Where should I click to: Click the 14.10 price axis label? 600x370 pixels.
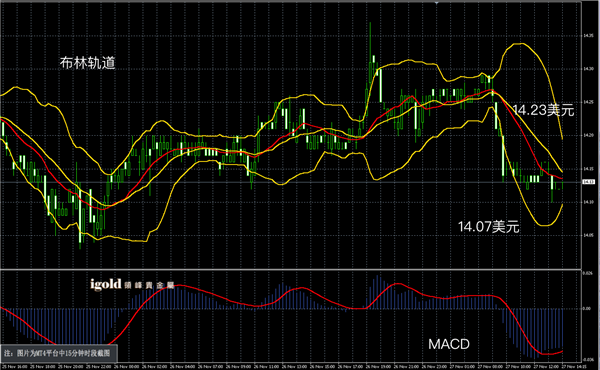[x=588, y=202]
